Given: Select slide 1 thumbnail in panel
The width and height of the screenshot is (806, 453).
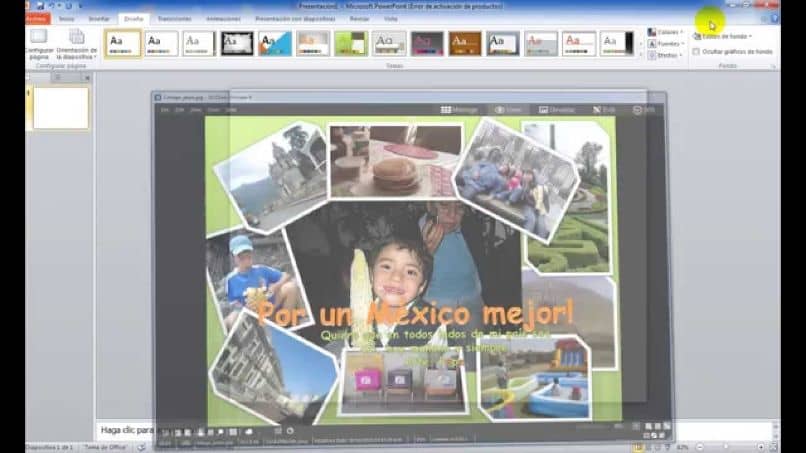Looking at the screenshot, I should [x=60, y=107].
